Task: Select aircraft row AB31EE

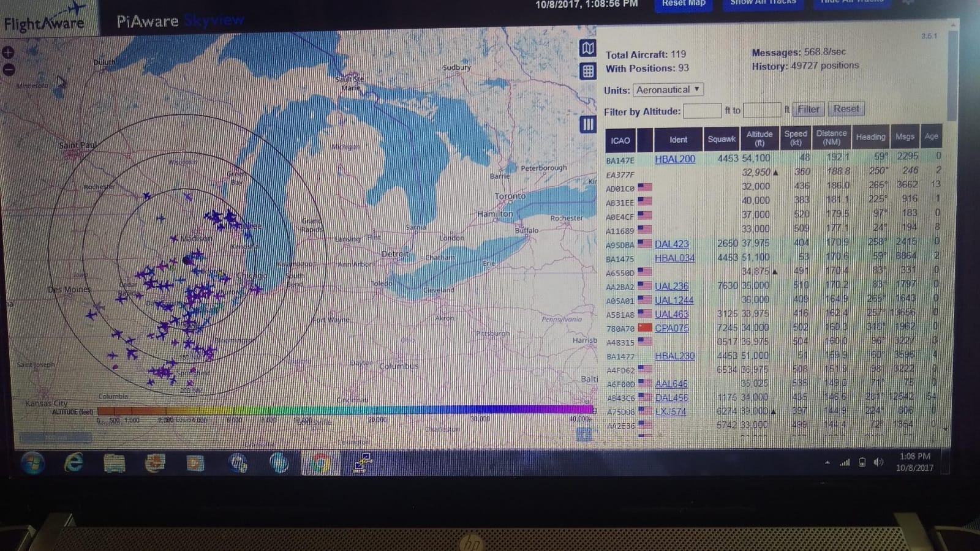Action: click(x=774, y=201)
